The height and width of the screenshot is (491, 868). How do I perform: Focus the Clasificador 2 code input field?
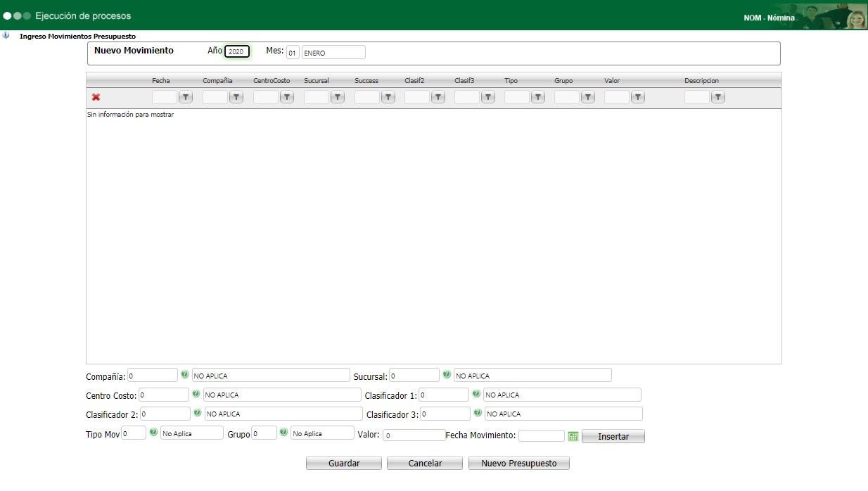(x=165, y=414)
